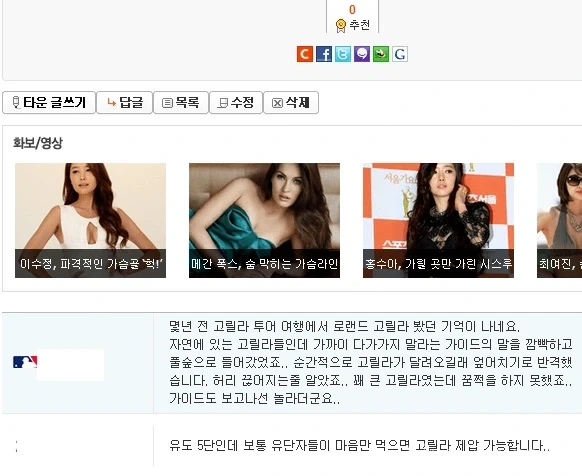Share the post on Facebook

tap(324, 54)
